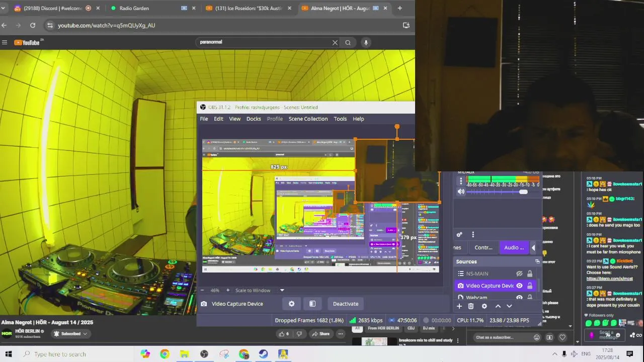
Task: Expand video filter chips next arrow
Action: (x=453, y=328)
